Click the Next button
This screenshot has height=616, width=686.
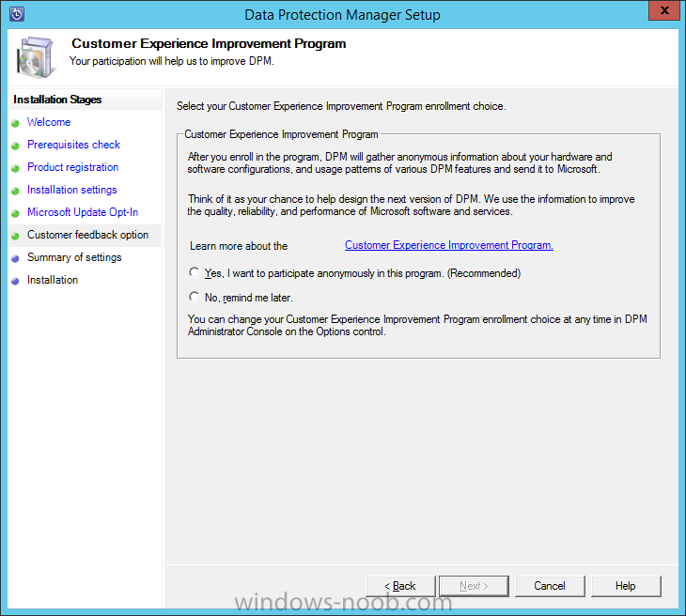[x=474, y=586]
